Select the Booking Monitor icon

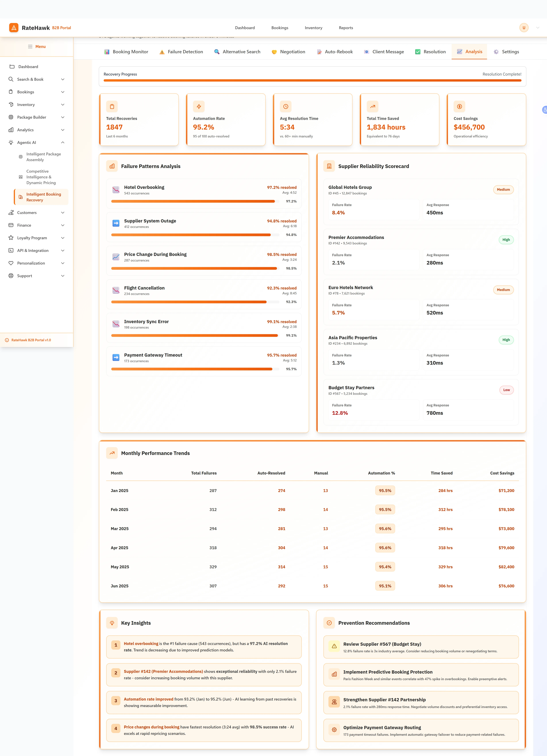[x=107, y=52]
